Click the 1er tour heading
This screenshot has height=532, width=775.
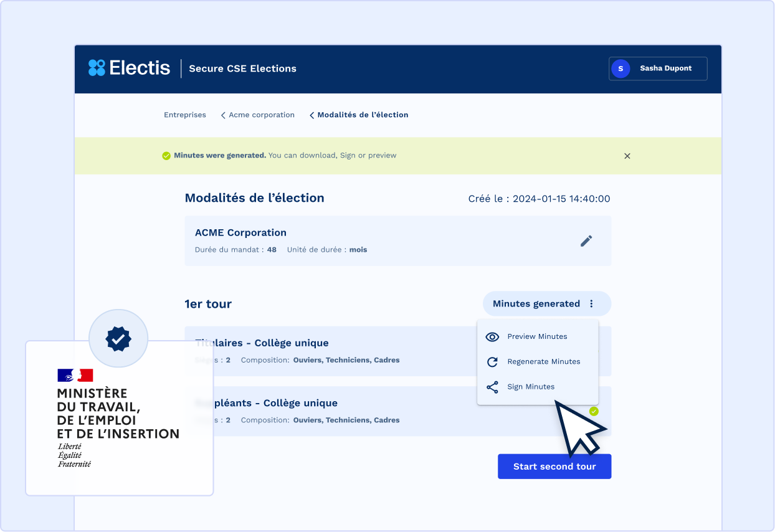[208, 304]
